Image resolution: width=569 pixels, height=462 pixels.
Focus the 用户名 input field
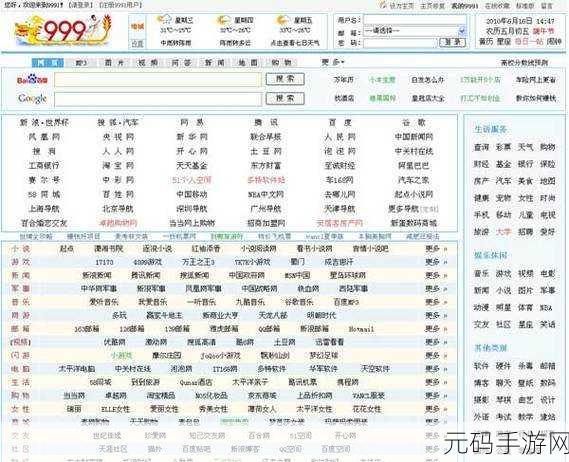(x=415, y=20)
